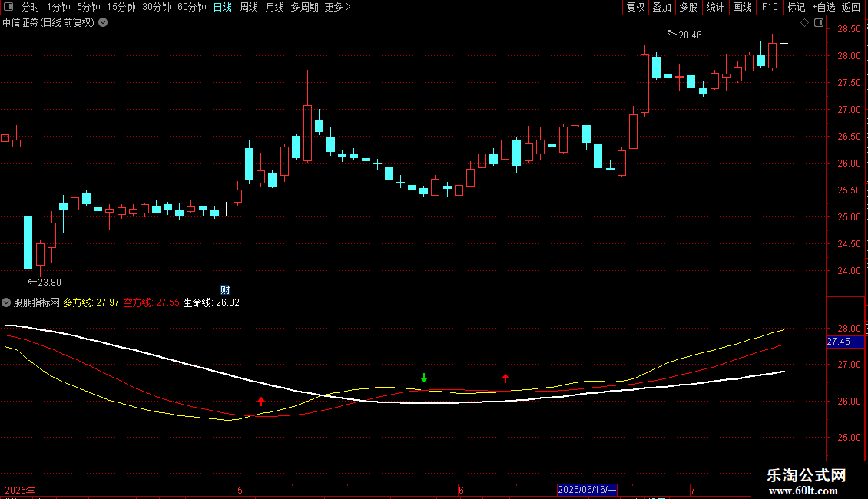The width and height of the screenshot is (868, 499).
Task: Open the 多周期 multi-period view
Action: (304, 7)
